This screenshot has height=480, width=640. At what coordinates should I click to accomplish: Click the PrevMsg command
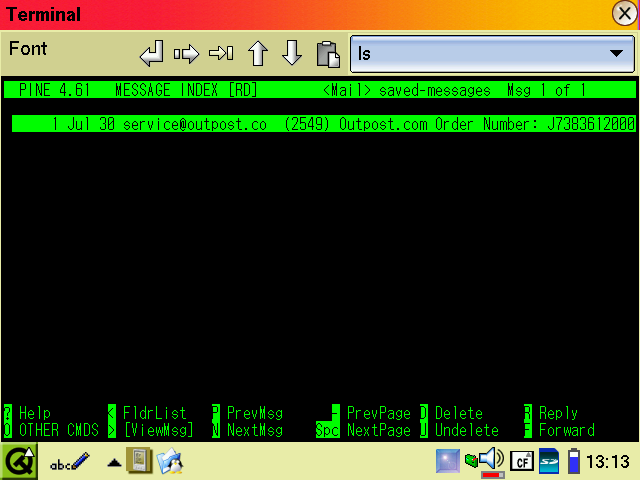click(x=255, y=413)
